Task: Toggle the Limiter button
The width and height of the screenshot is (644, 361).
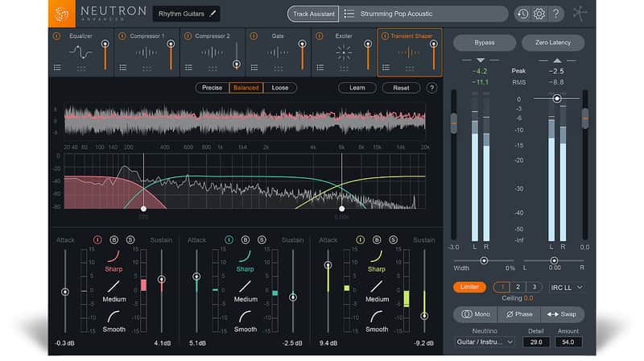Action: 469,287
